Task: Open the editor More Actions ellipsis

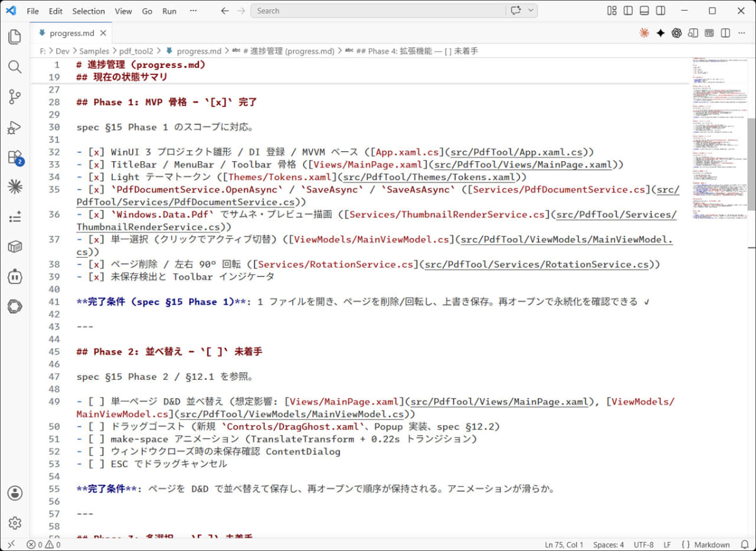Action: (742, 33)
